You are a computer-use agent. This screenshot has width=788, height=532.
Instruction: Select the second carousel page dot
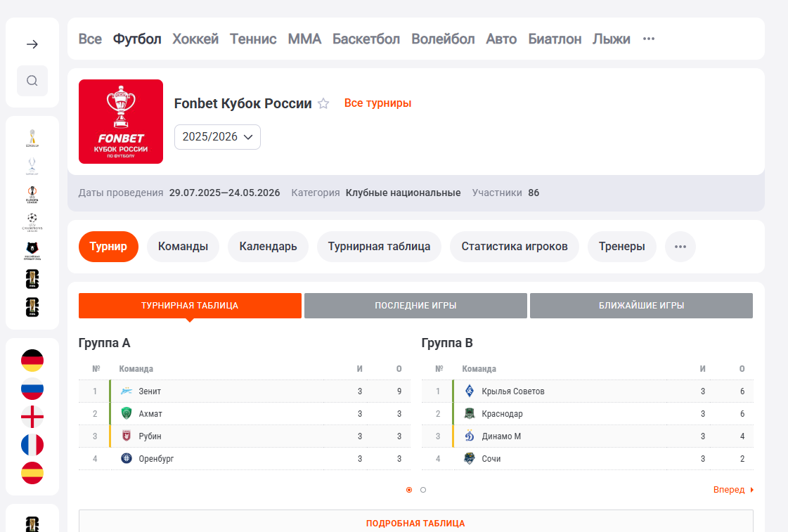point(423,490)
